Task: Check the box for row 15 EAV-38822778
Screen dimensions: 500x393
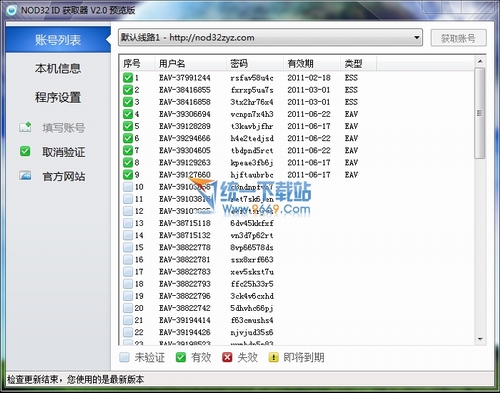Action: tap(128, 247)
